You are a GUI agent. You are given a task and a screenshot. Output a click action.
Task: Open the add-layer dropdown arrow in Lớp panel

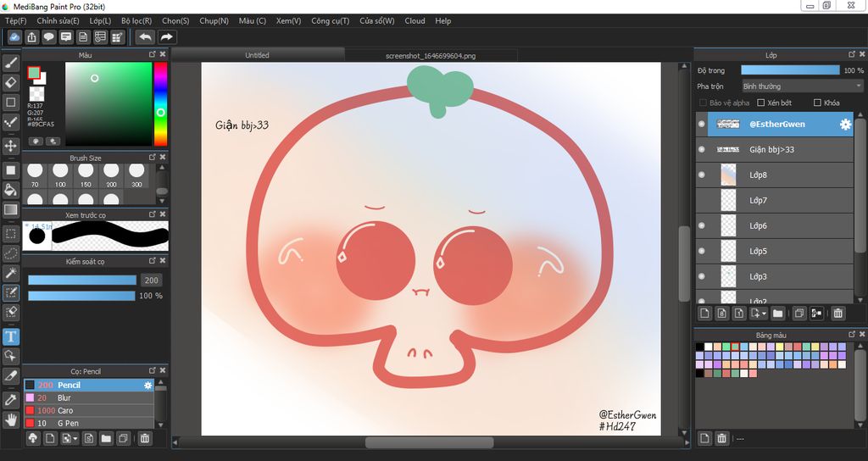764,314
